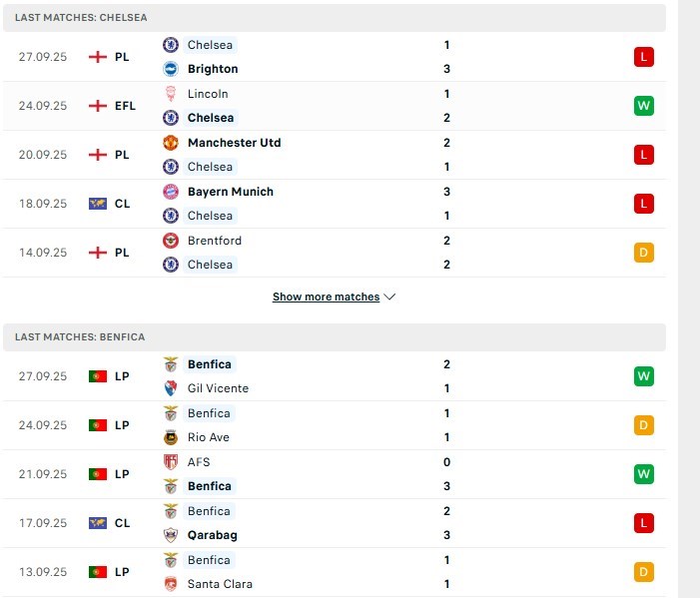700x598 pixels.
Task: Click the D badge for Brentford vs Chelsea
Action: coord(643,253)
